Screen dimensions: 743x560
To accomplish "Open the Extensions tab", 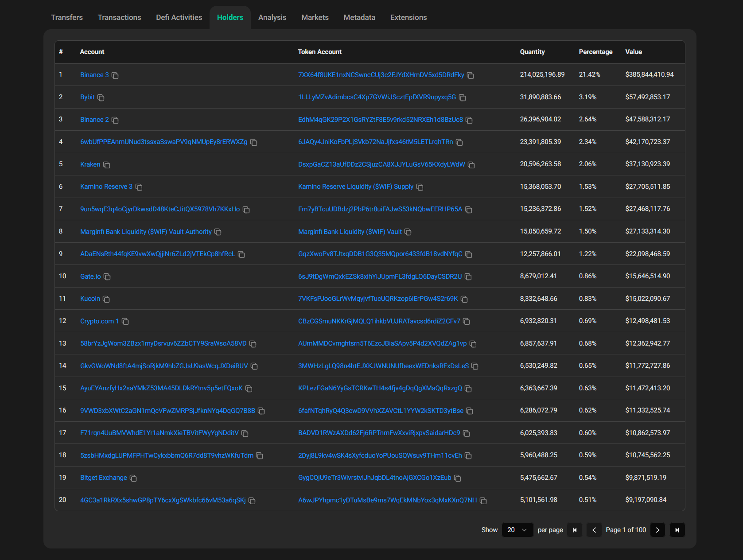I will click(x=408, y=17).
